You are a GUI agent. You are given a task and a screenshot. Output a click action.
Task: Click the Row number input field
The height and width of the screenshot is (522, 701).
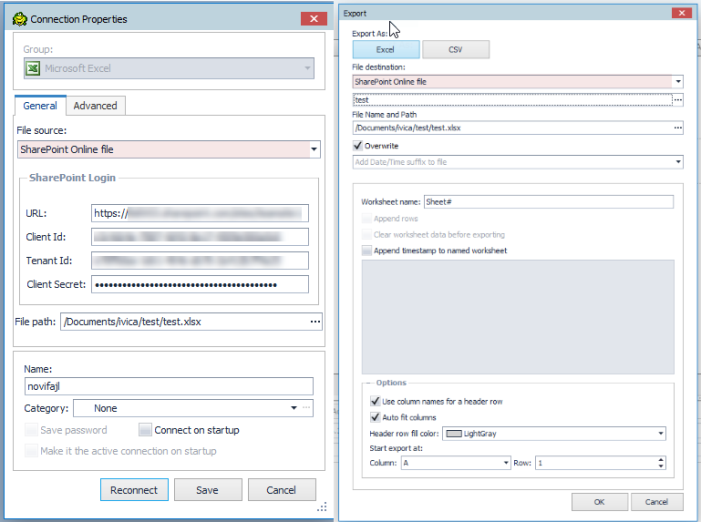596,463
